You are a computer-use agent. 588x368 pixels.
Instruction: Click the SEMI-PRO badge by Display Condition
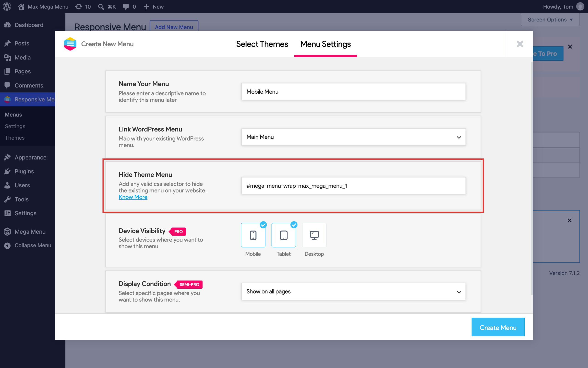(x=189, y=285)
